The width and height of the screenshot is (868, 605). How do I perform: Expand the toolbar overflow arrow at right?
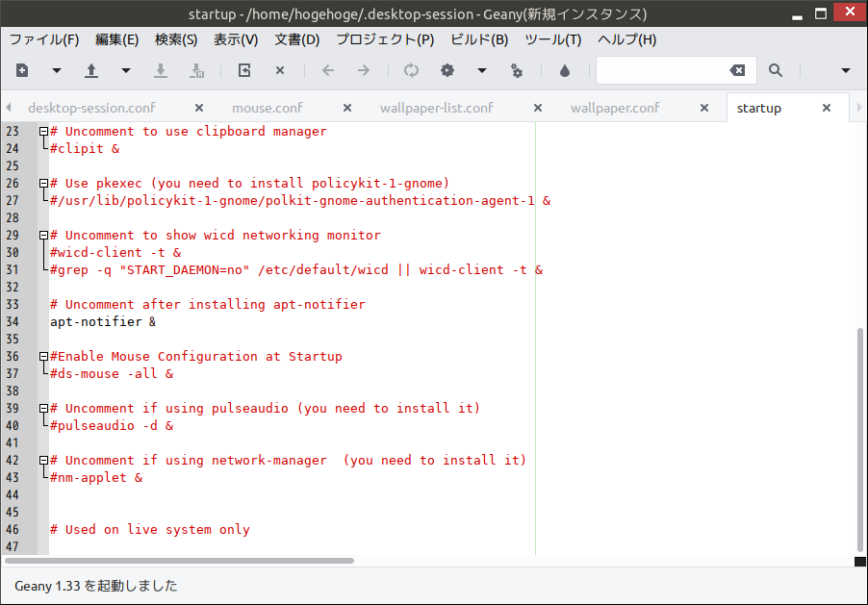pos(845,70)
